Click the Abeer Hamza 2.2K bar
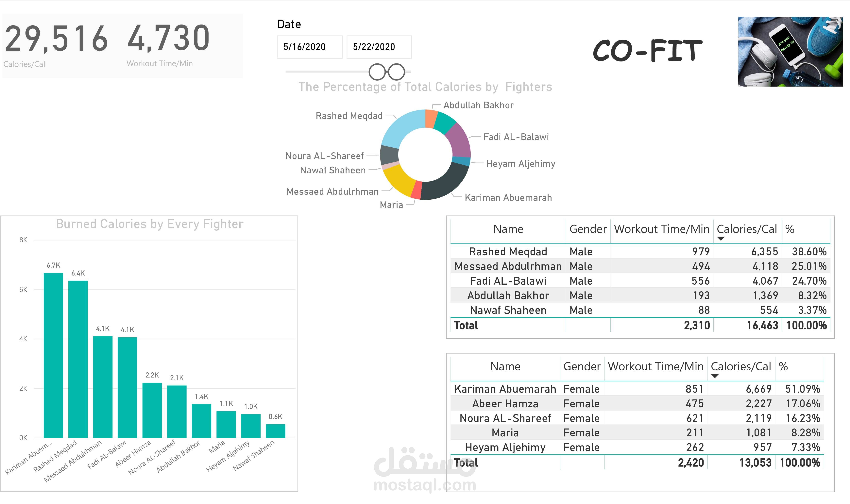The image size is (850, 504). (x=152, y=410)
